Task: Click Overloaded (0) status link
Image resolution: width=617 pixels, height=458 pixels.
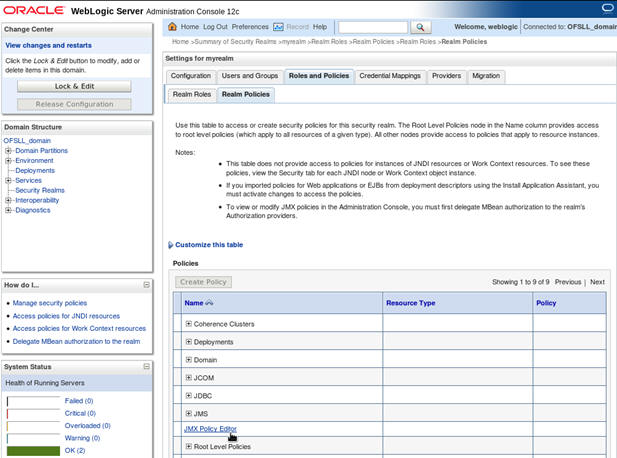Action: 87,425
